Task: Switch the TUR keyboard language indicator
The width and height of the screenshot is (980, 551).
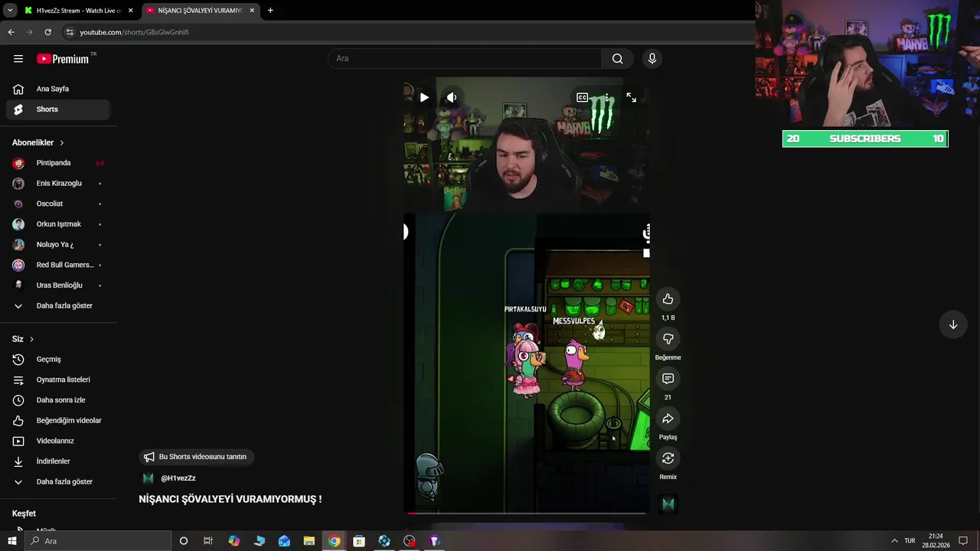Action: pyautogui.click(x=910, y=541)
